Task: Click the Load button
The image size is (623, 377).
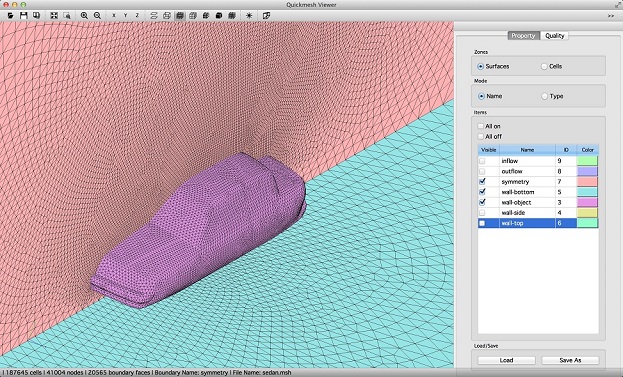Action: 506,360
